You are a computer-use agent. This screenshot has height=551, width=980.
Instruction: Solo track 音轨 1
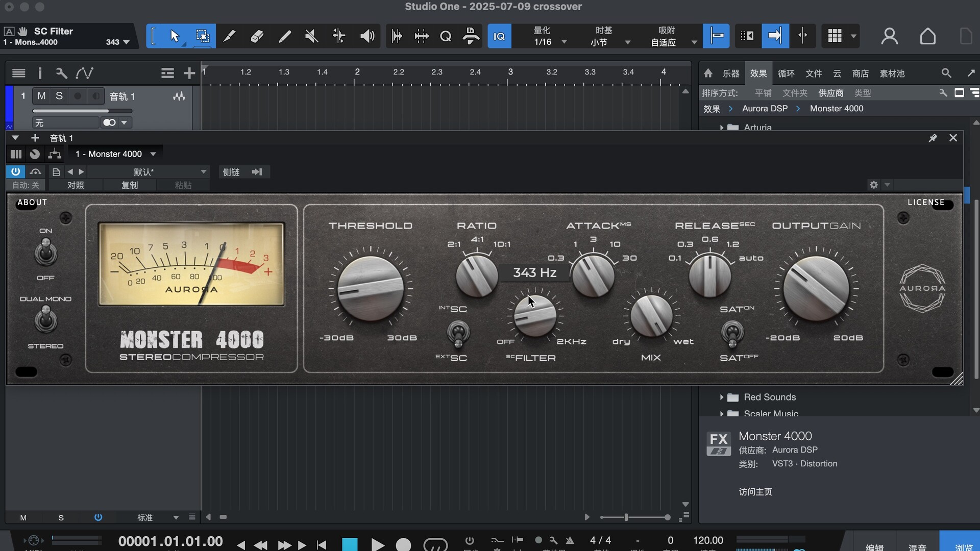point(59,96)
